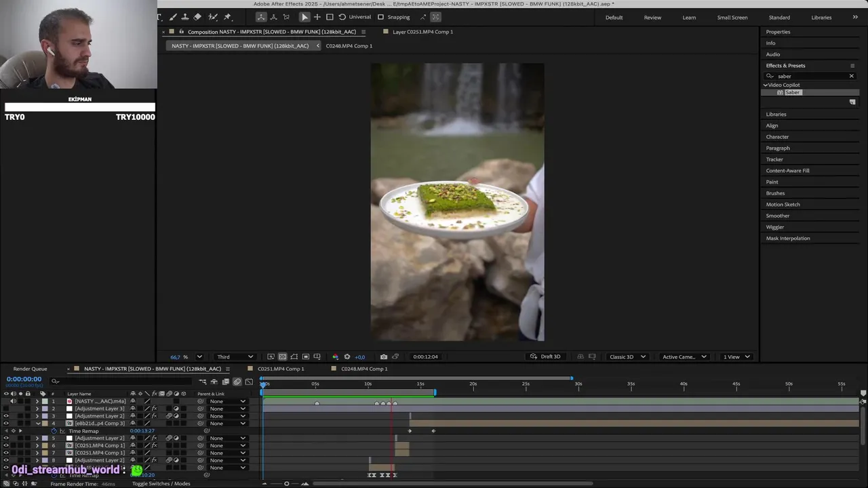Open the Libraries workspace

pos(821,18)
